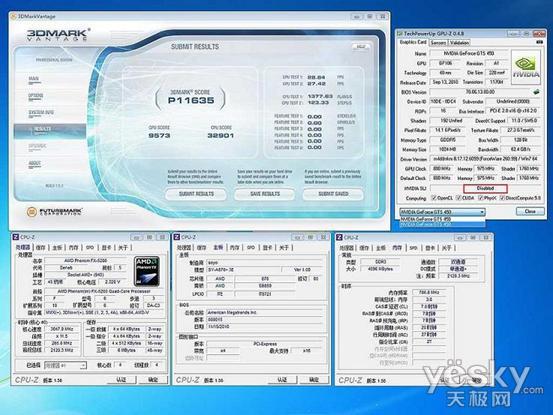Screen dimensions: 553x415
Task: Open UPGRADE in 3DMark sidebar
Action: pyautogui.click(x=37, y=146)
